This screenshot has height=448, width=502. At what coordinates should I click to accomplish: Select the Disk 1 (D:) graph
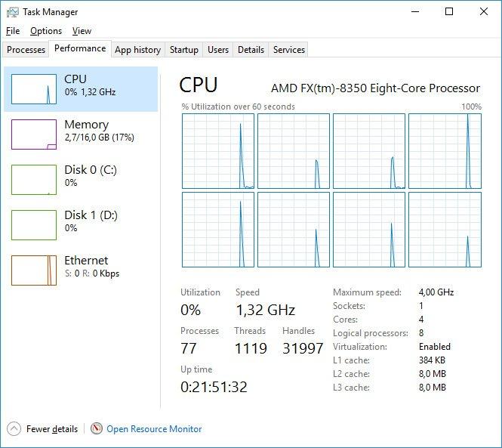click(34, 225)
